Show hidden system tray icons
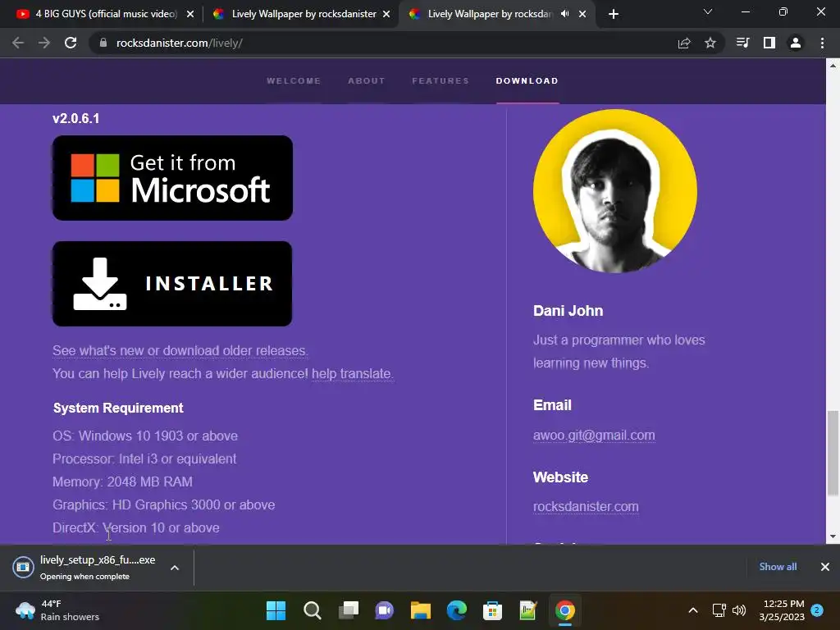The image size is (840, 630). 692,610
